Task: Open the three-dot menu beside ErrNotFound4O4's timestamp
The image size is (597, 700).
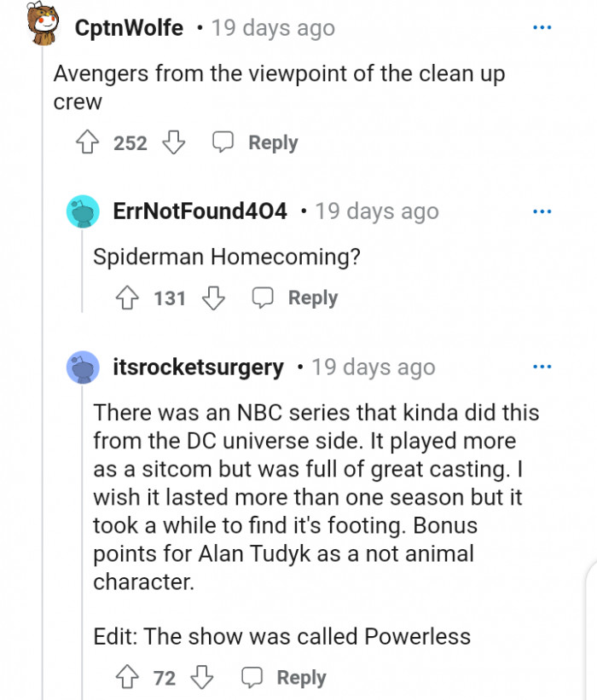Action: click(542, 211)
